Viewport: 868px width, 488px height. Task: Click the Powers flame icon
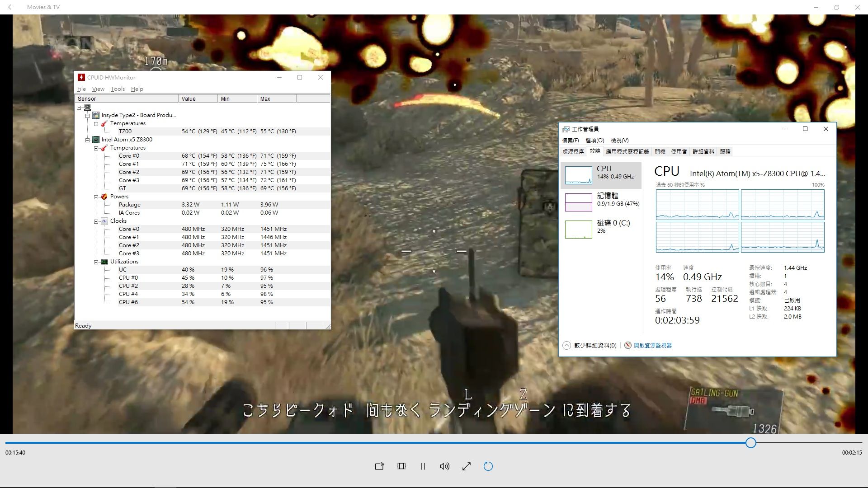[x=104, y=197]
